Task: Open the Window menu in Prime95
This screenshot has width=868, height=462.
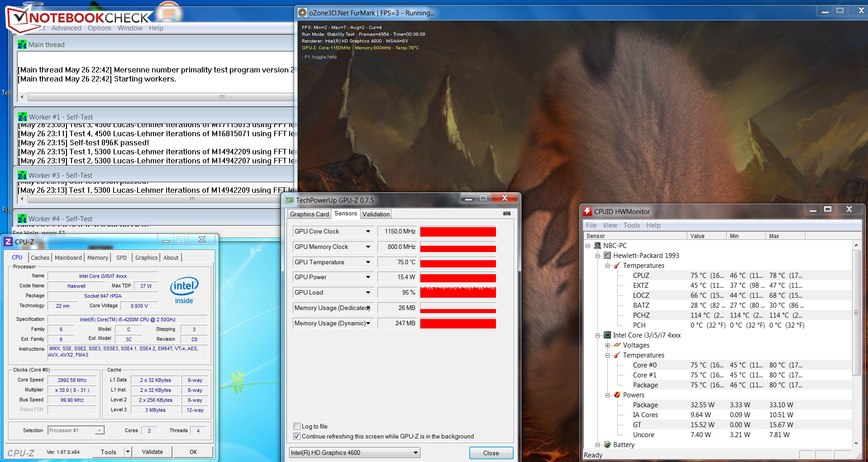Action: coord(130,28)
